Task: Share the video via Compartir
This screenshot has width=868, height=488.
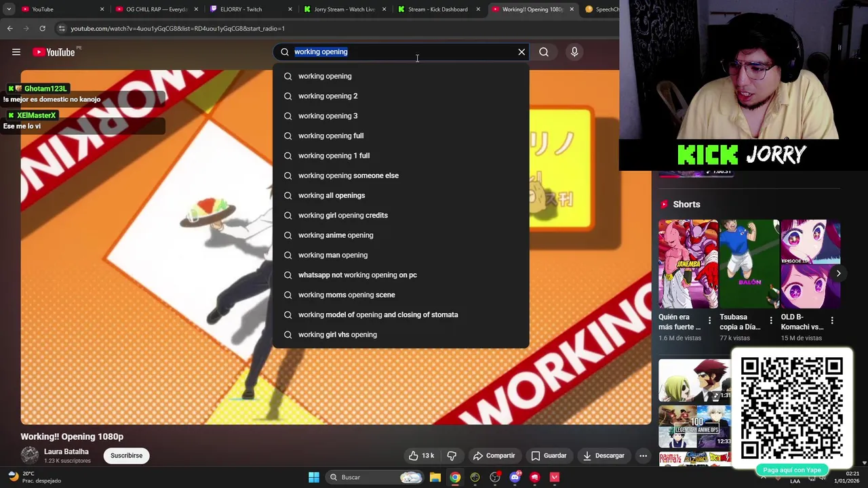Action: tap(494, 455)
